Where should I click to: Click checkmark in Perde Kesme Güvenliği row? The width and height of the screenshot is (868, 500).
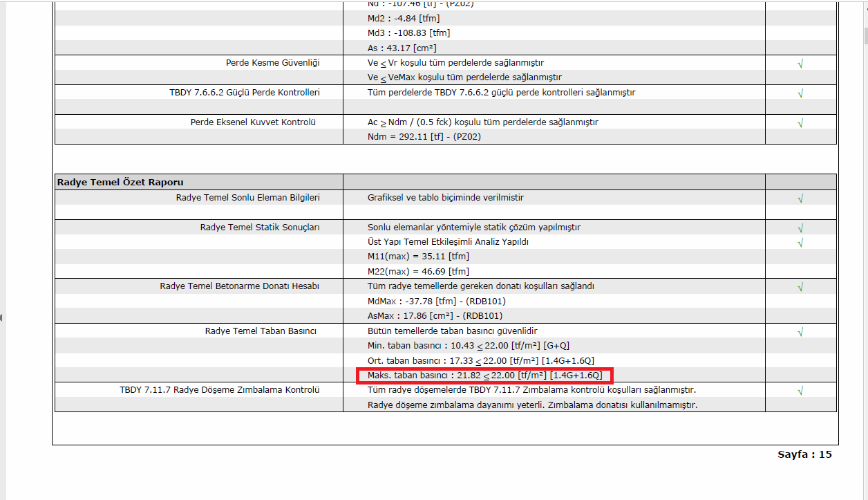click(800, 64)
